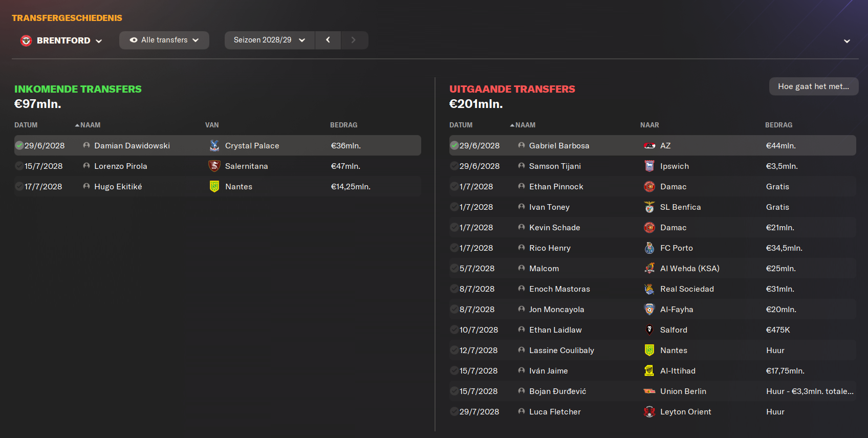Toggle checkmark on Samson Tijani row
868x438 pixels.
454,166
